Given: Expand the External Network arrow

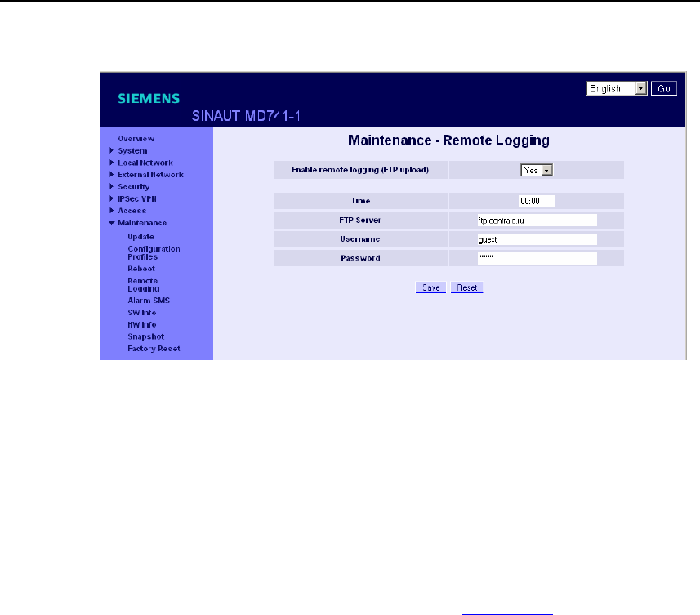Looking at the screenshot, I should pyautogui.click(x=112, y=175).
